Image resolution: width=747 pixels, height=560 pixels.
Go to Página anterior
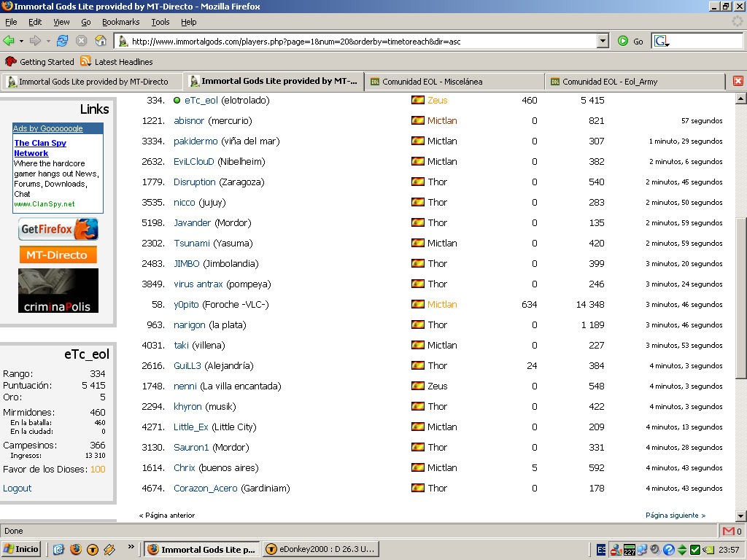pyautogui.click(x=167, y=516)
